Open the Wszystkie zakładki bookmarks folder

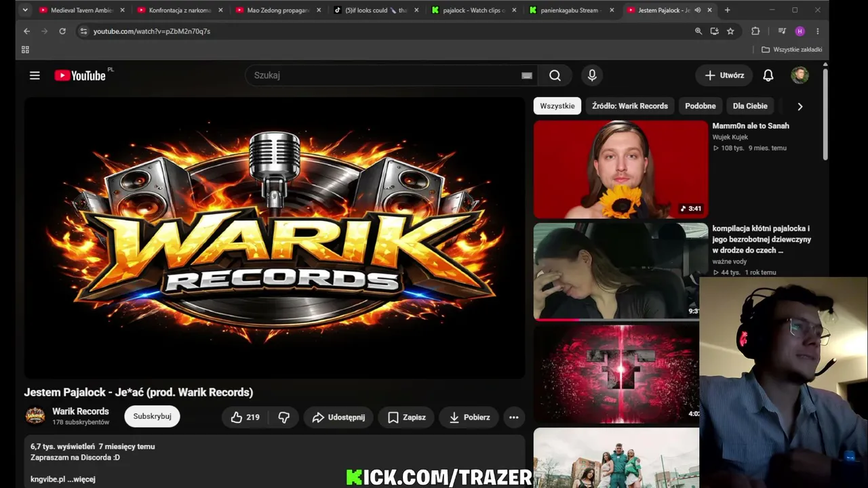791,49
